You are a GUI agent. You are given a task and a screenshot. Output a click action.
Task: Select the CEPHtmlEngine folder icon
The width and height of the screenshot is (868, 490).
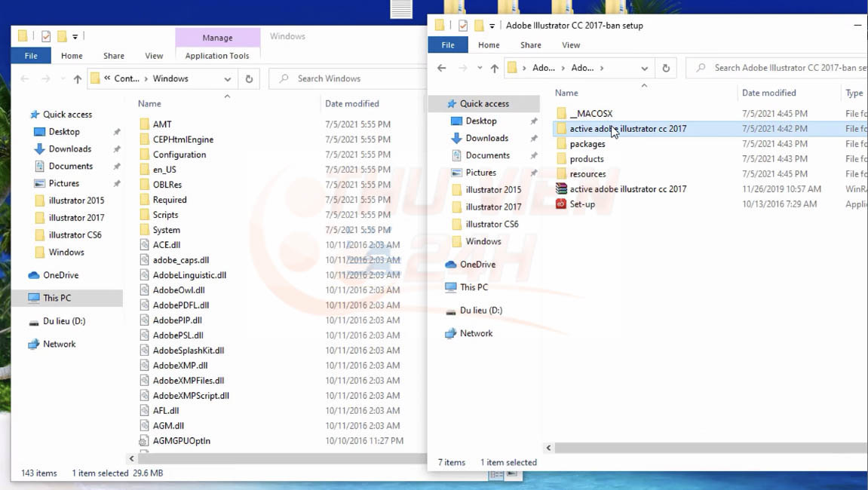(x=145, y=139)
